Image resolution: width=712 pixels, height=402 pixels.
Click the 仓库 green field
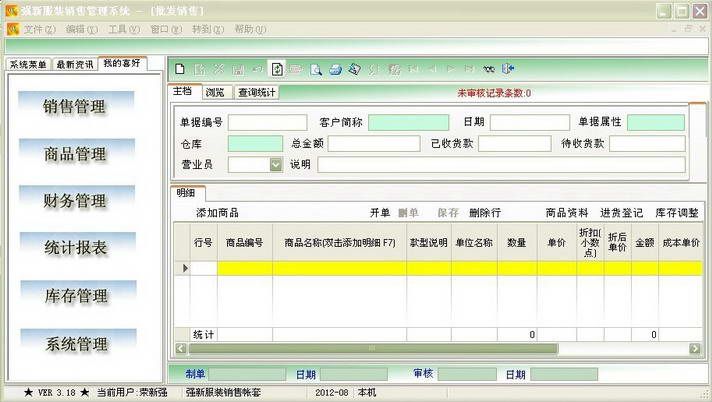tap(255, 144)
